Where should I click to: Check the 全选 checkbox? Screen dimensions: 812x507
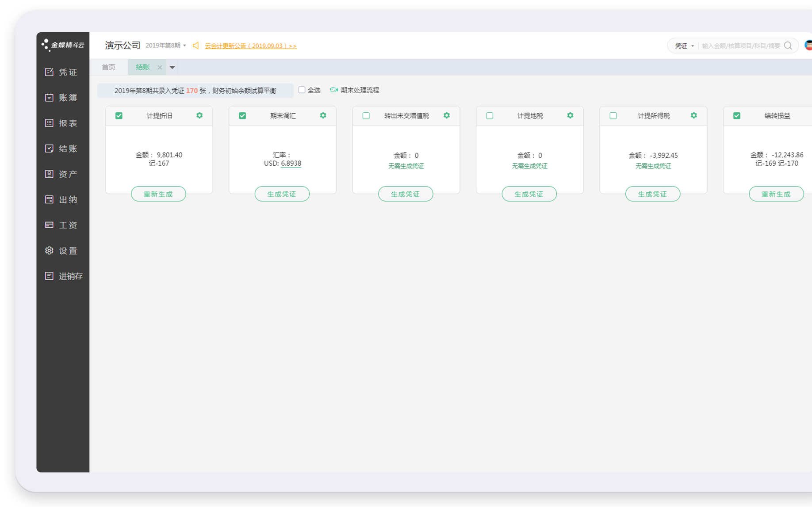coord(302,90)
